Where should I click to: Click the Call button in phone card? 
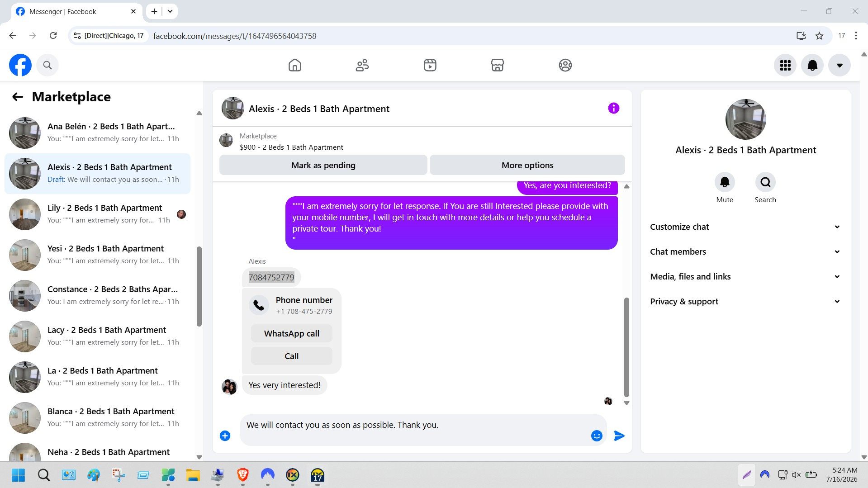click(x=292, y=356)
